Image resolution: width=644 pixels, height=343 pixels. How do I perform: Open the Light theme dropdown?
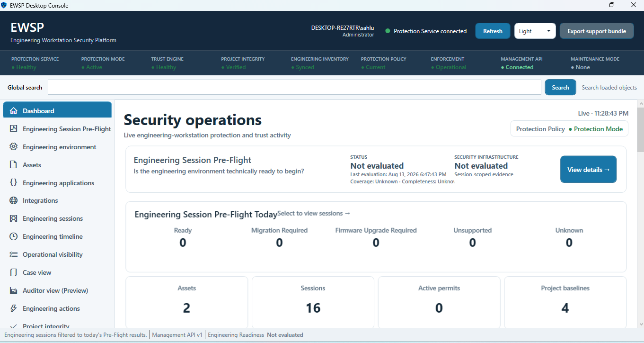tap(535, 31)
